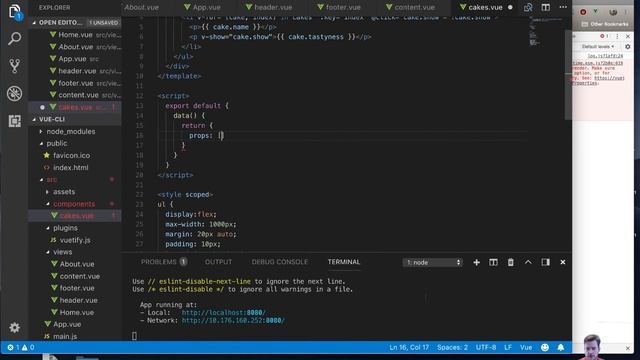640x360 pixels.
Task: Click the Split Editor icon
Action: click(545, 7)
